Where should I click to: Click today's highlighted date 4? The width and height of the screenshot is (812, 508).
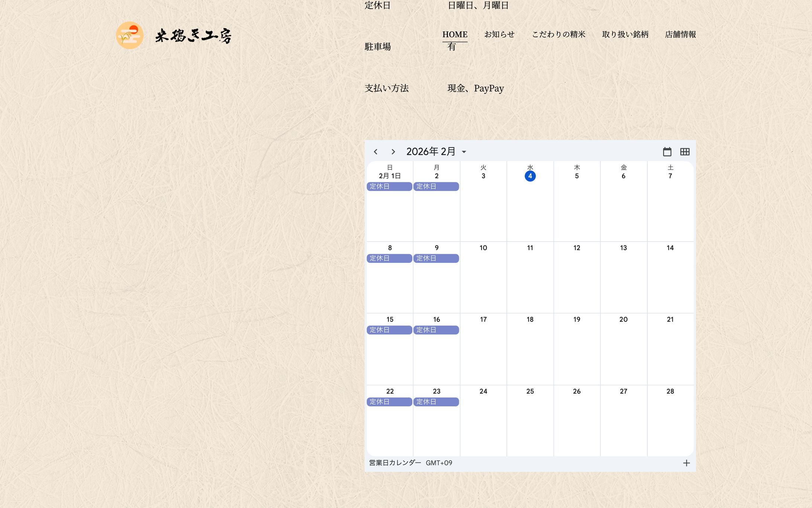click(x=530, y=176)
